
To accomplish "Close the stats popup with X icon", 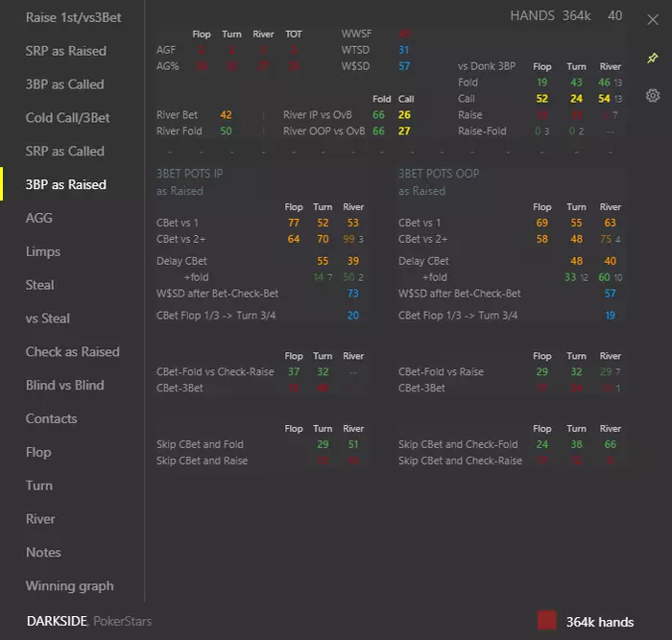I will [653, 20].
